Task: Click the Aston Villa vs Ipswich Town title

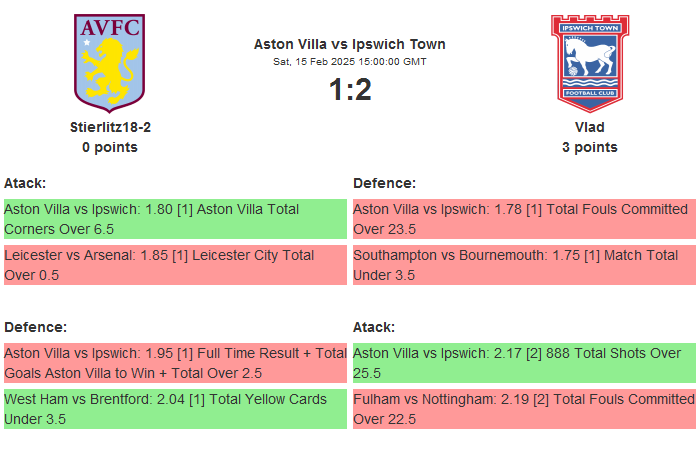Action: click(349, 44)
